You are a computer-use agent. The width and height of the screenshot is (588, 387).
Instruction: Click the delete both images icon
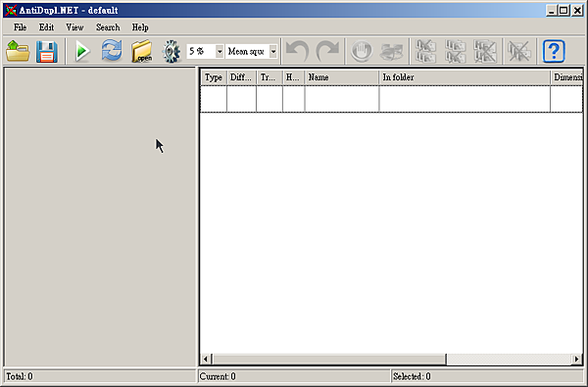coord(485,51)
